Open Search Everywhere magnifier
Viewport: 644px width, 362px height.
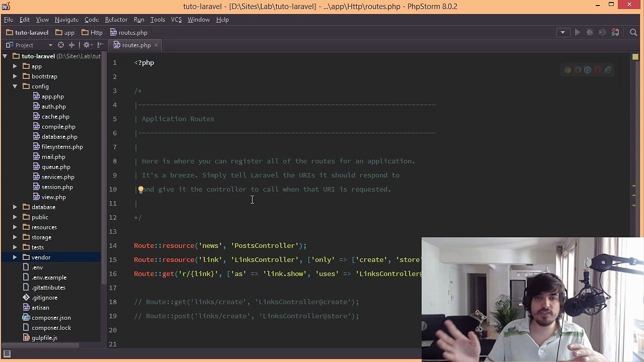(x=633, y=32)
